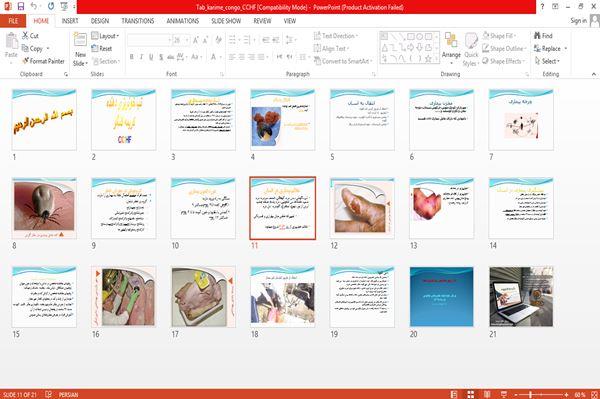
Task: Click the zoom in plus button
Action: pos(566,394)
